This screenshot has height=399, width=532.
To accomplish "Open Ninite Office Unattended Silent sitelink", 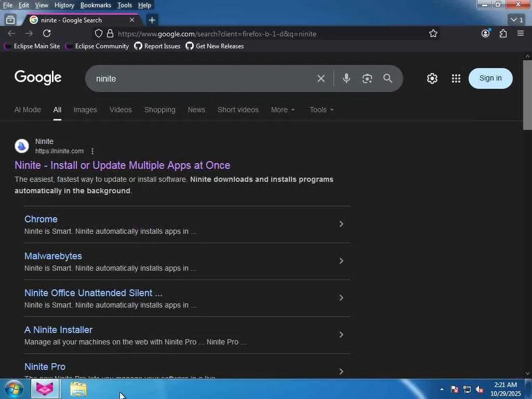I will (94, 293).
